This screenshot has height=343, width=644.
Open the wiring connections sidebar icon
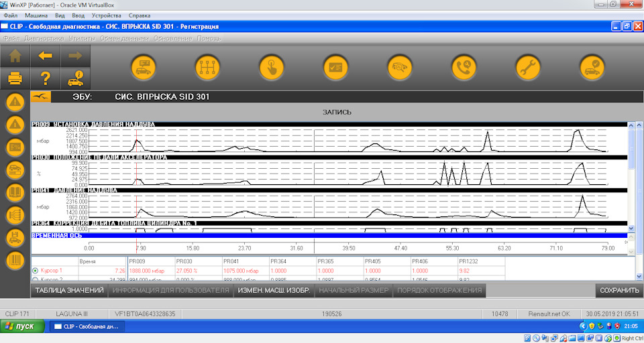(15, 215)
